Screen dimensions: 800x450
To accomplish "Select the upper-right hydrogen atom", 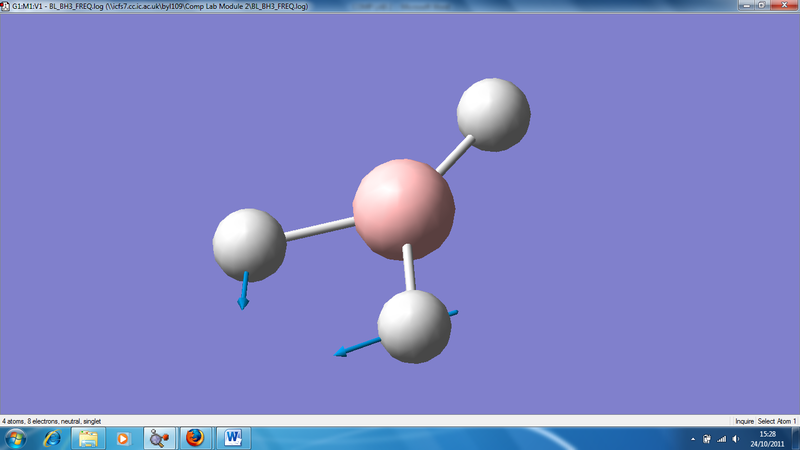I will pyautogui.click(x=493, y=115).
